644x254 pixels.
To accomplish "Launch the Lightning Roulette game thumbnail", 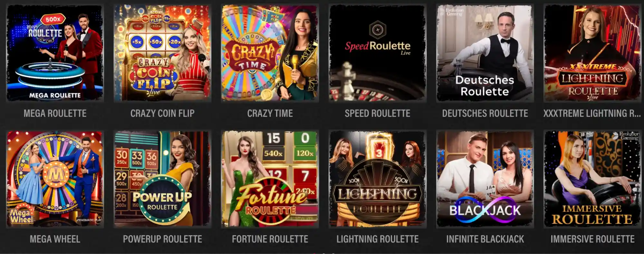I will [378, 179].
